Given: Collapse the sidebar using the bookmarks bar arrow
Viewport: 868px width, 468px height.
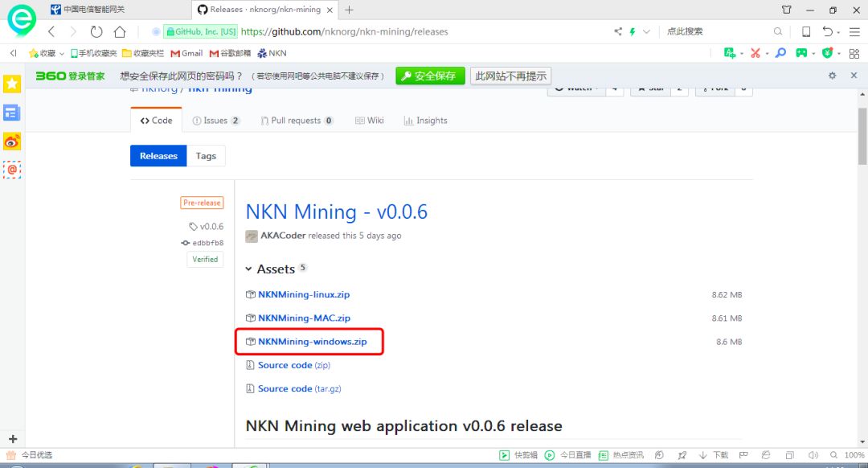Looking at the screenshot, I should 14,53.
